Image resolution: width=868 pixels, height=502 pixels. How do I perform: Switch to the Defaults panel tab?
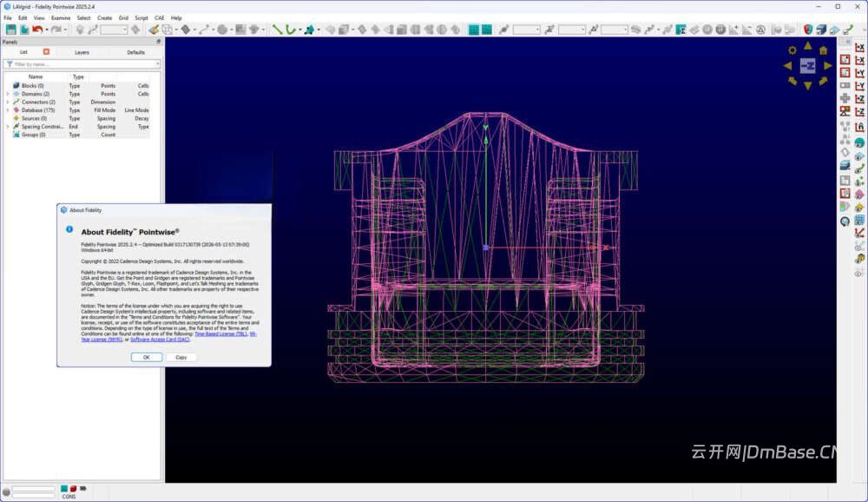(x=135, y=52)
